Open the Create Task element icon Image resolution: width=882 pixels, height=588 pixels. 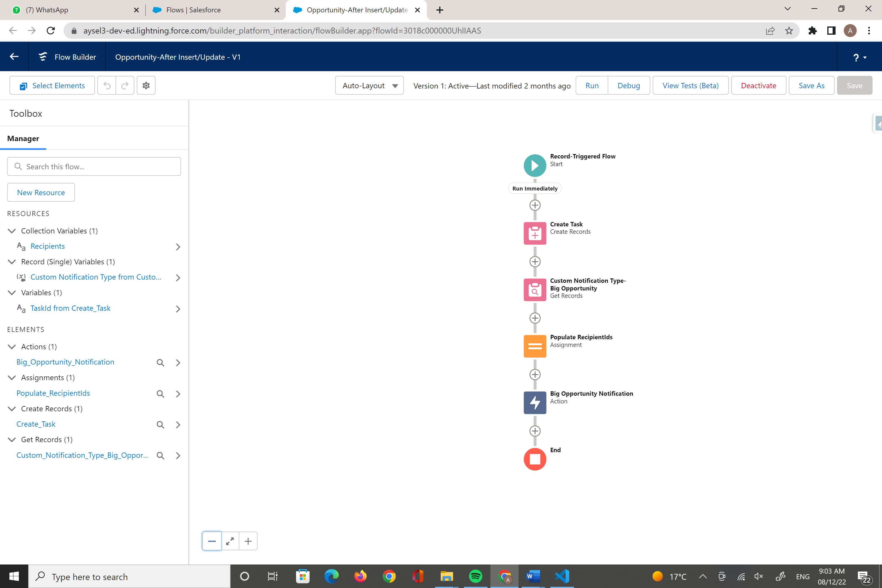pos(535,233)
